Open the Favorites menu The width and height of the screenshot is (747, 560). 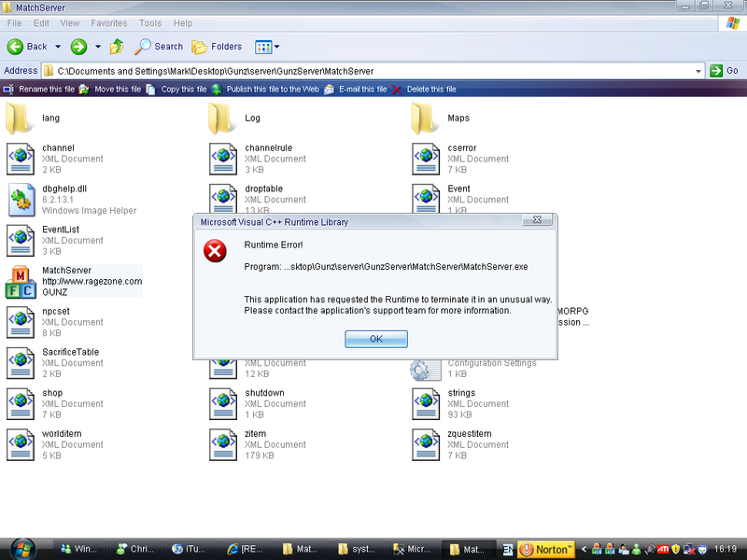pos(108,23)
